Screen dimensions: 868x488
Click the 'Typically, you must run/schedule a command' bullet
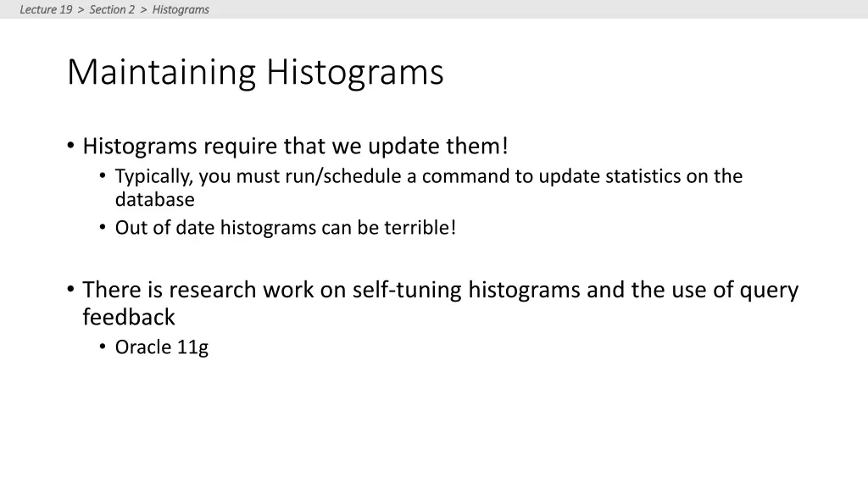[x=428, y=187]
